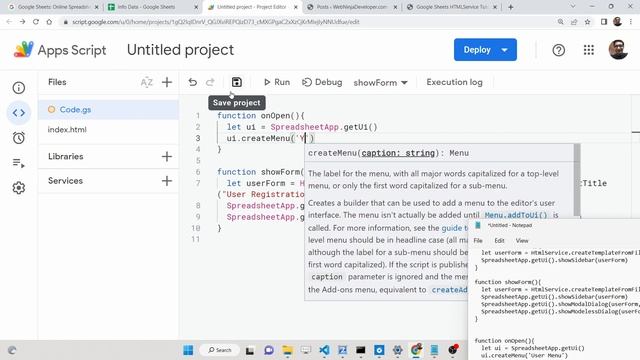Open Chrome menu three dots
640x360 pixels.
(x=632, y=22)
